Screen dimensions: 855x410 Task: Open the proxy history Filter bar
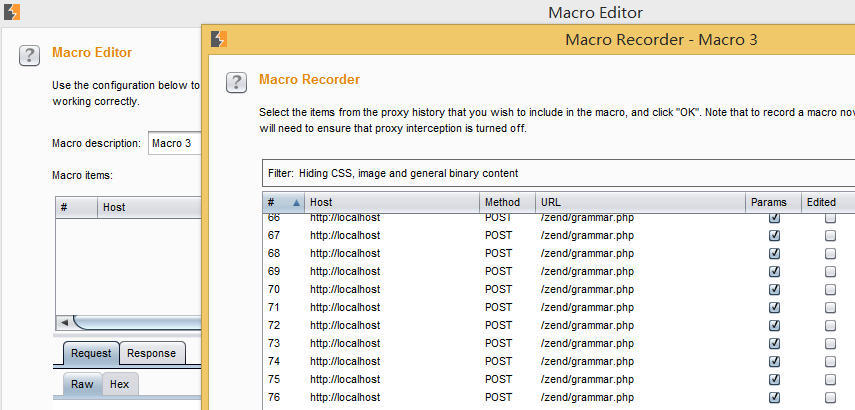(x=558, y=173)
